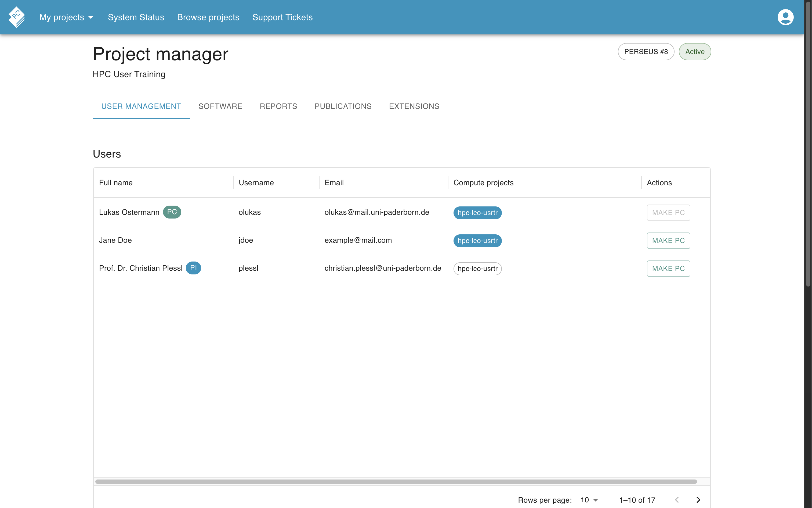Click the name Jane Doe

coord(115,240)
